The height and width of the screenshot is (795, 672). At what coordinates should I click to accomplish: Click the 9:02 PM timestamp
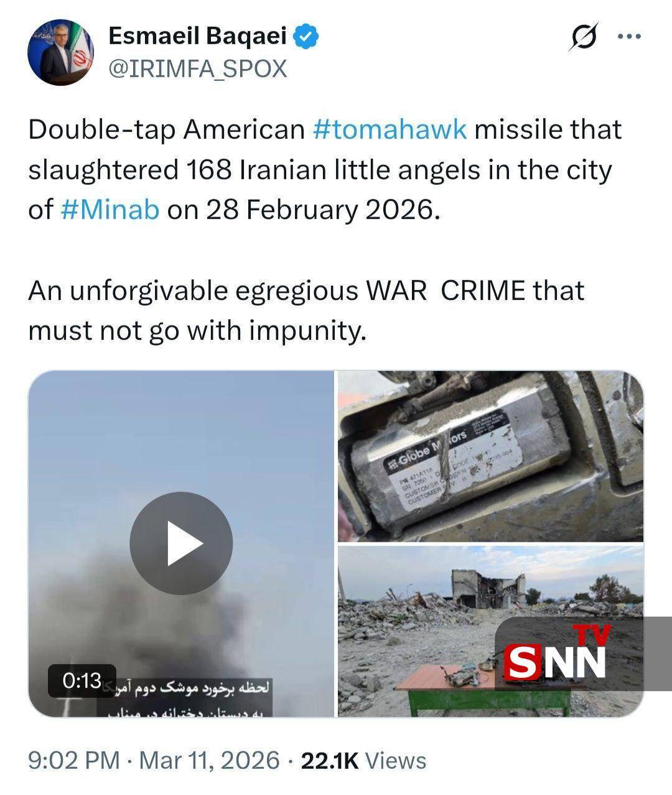(x=74, y=760)
